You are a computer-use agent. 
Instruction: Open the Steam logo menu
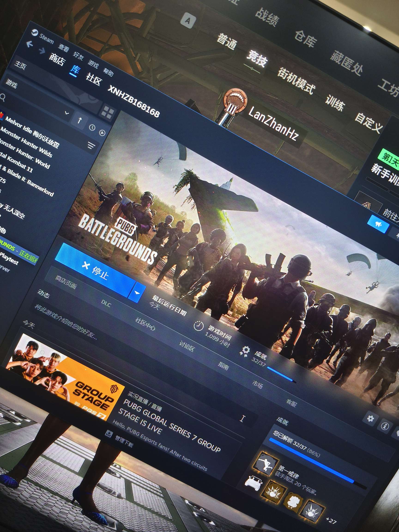click(x=35, y=33)
